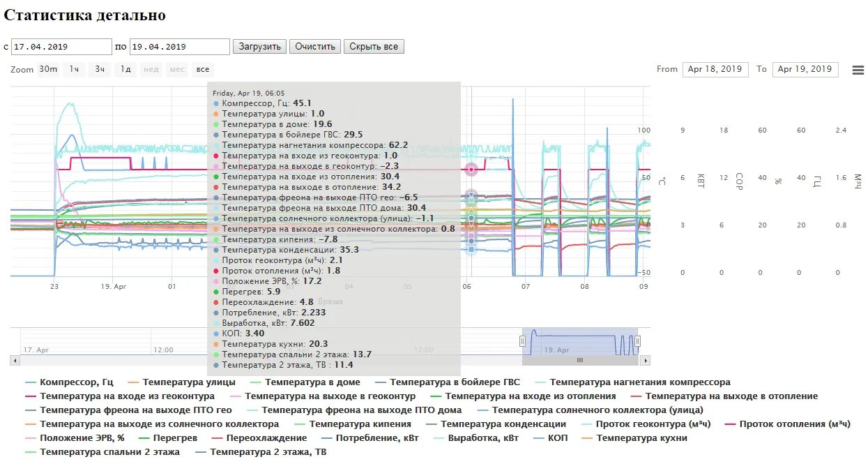Toggle Температура на выходе в геоконтур legend

pyautogui.click(x=323, y=396)
